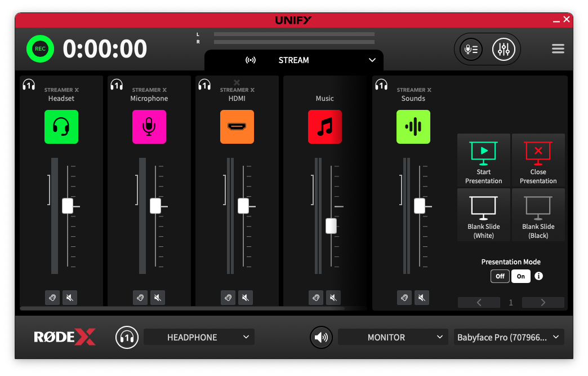This screenshot has height=376, width=588.
Task: Close the UNIFY window
Action: (x=567, y=19)
